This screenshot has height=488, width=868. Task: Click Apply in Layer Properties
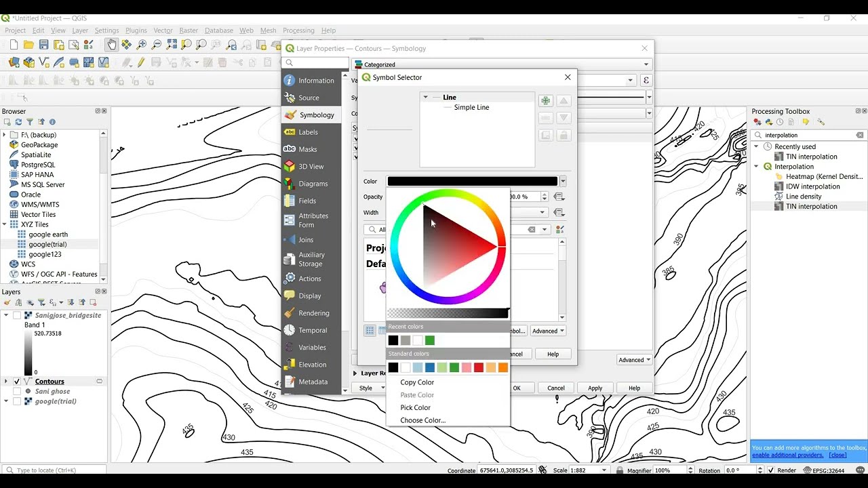click(595, 388)
